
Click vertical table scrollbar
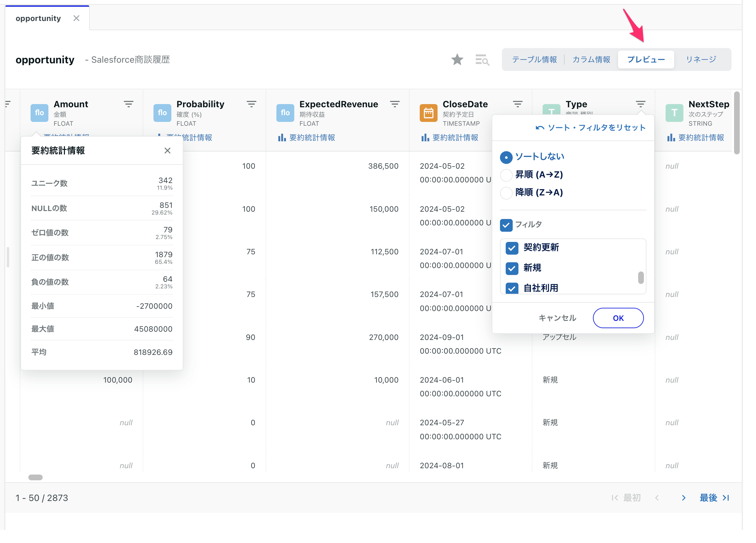737,123
